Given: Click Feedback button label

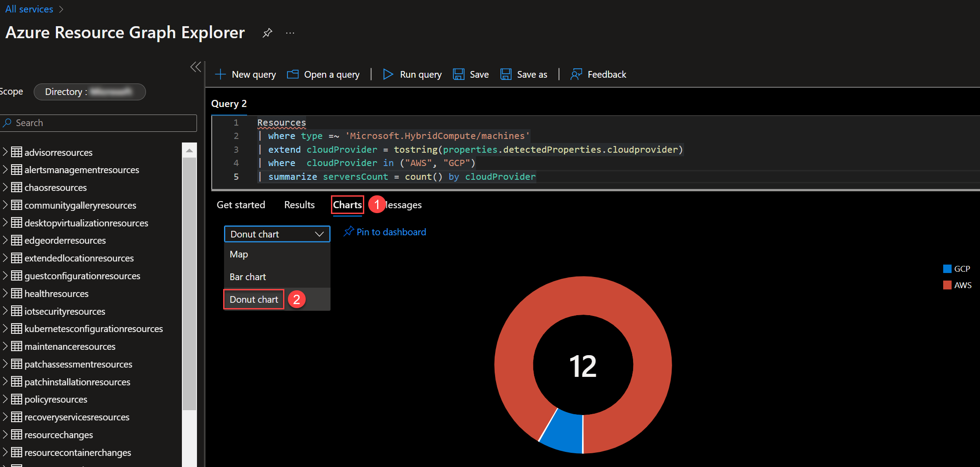Looking at the screenshot, I should coord(607,74).
